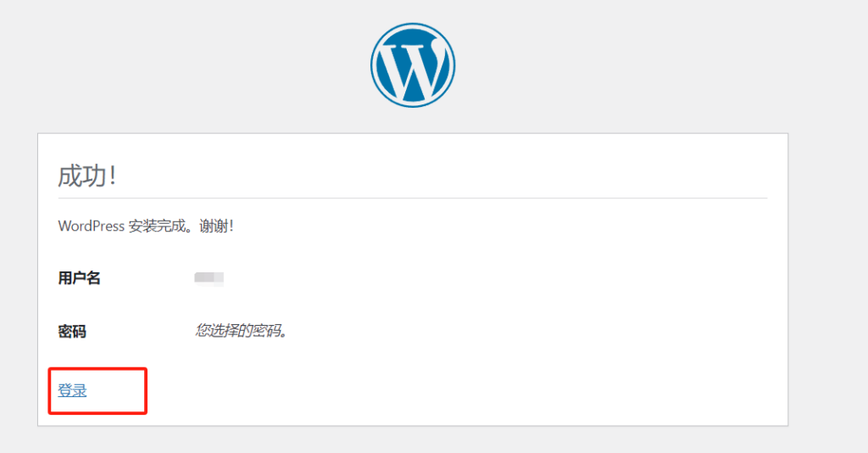Click the 用户名 label
868x453 pixels.
pyautogui.click(x=79, y=278)
